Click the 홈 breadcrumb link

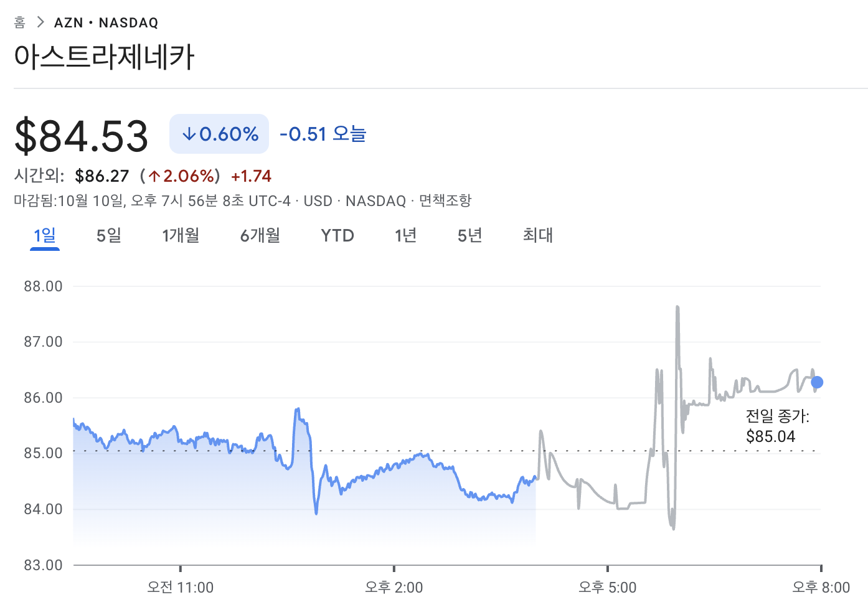pyautogui.click(x=20, y=22)
